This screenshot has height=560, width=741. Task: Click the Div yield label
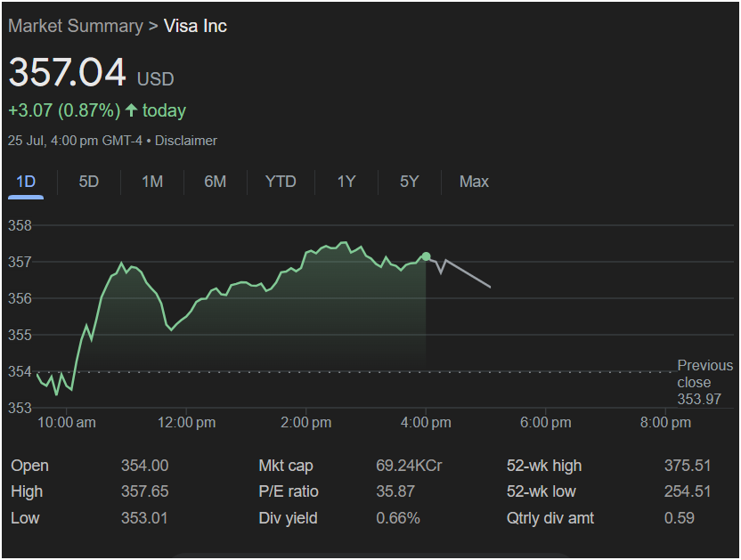(288, 518)
